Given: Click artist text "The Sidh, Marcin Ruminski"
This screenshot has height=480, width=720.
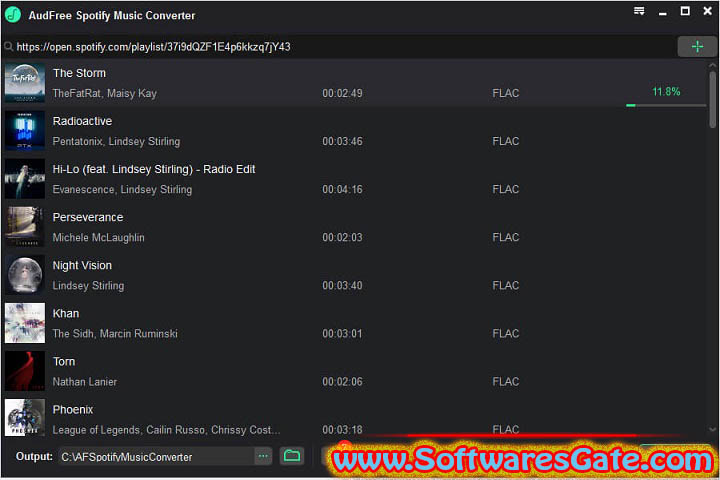Looking at the screenshot, I should click(115, 333).
